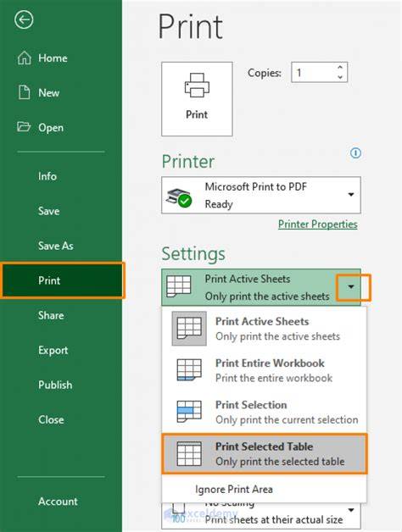
Task: Open the Export sidebar item
Action: [x=53, y=350]
